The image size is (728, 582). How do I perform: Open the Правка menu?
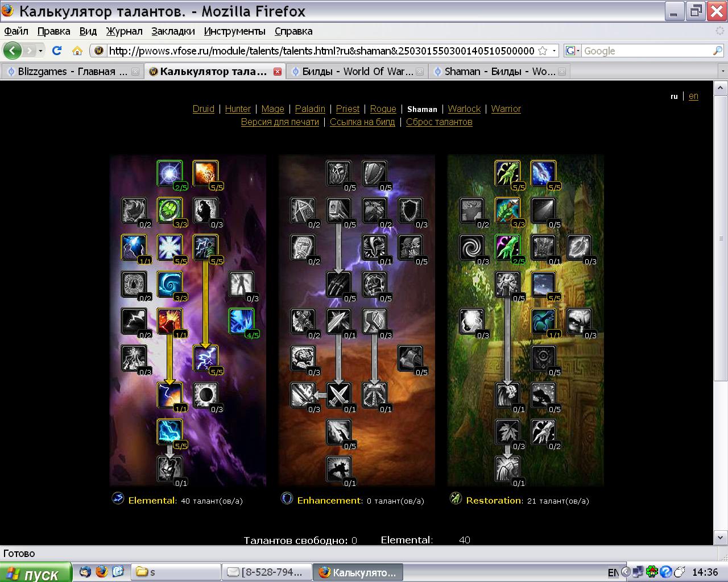54,31
